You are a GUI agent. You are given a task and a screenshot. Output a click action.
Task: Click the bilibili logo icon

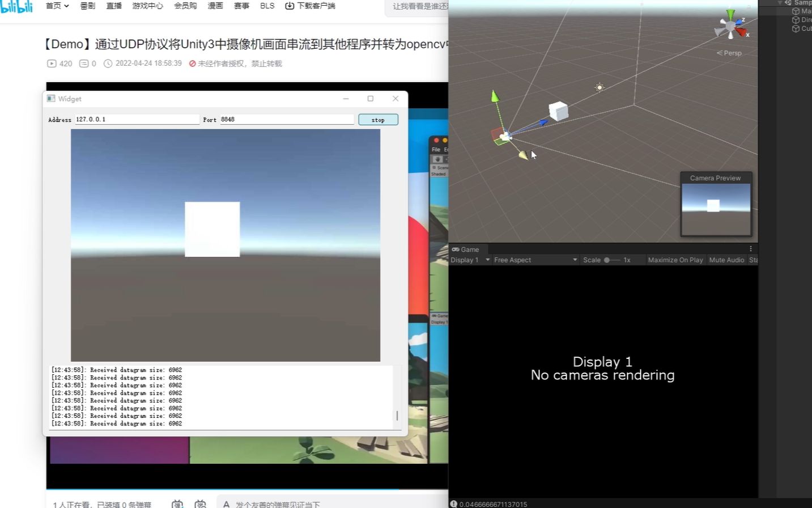[x=16, y=6]
